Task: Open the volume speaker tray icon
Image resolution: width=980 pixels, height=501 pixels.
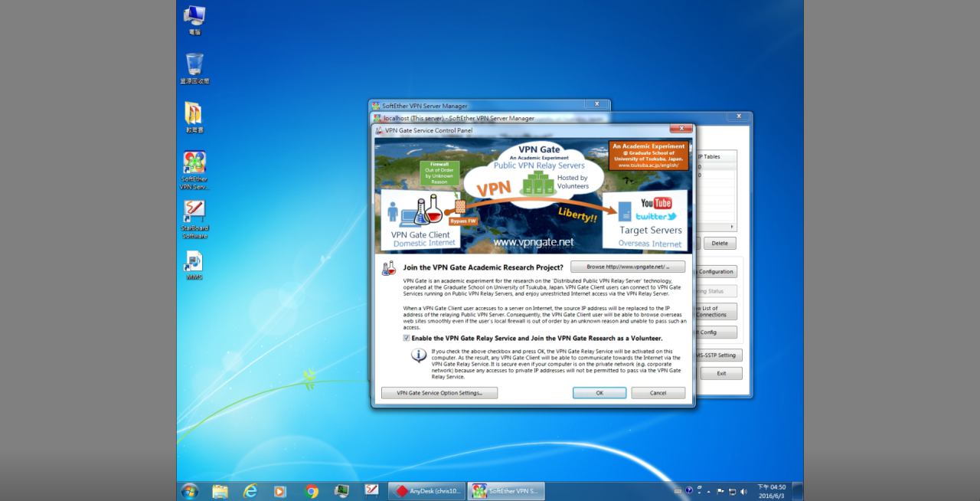Action: [x=743, y=491]
